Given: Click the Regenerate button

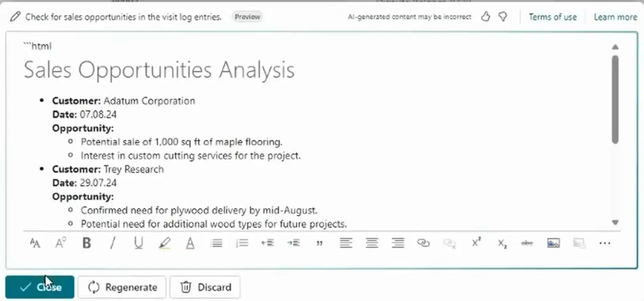Looking at the screenshot, I should click(x=122, y=287).
